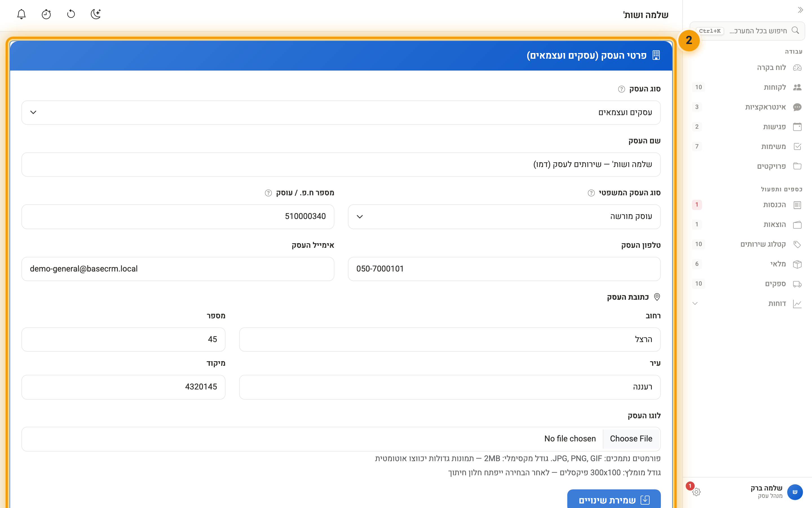The width and height of the screenshot is (812, 508).
Task: Click help icon next to סוג העסק
Action: coord(621,89)
